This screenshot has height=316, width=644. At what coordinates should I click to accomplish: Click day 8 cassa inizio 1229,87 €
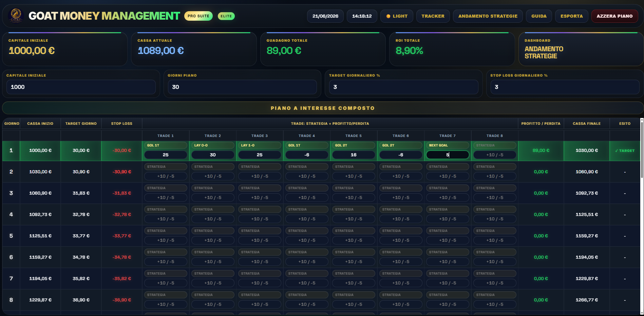40,300
